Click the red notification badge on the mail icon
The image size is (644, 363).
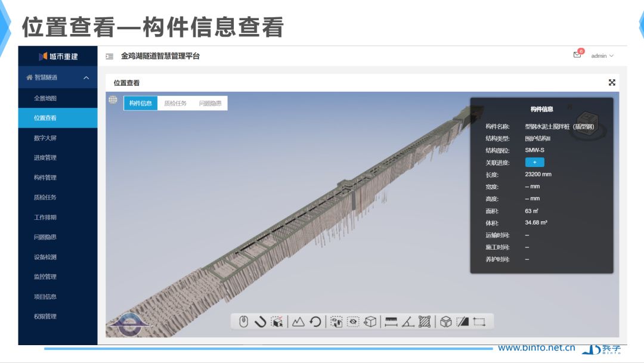(581, 51)
